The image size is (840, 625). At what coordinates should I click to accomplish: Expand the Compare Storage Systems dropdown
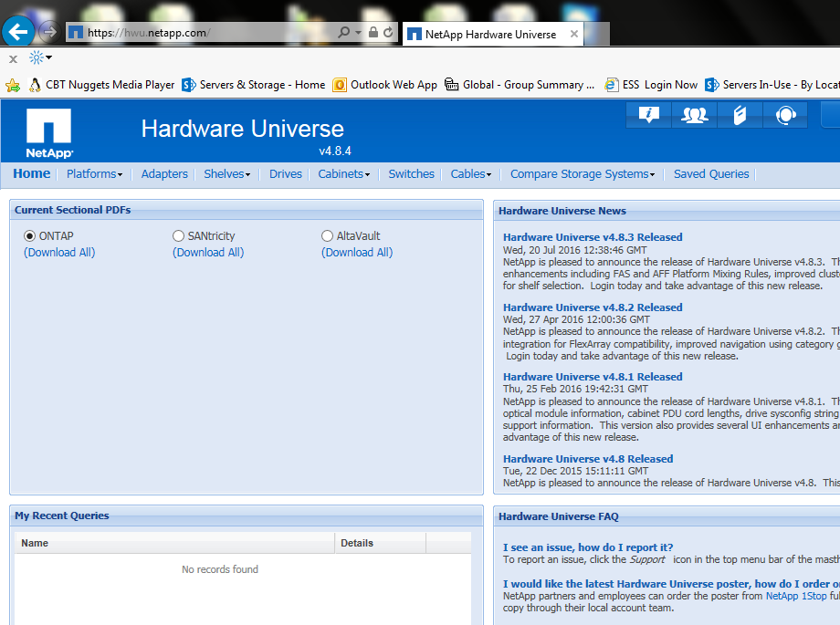point(583,174)
